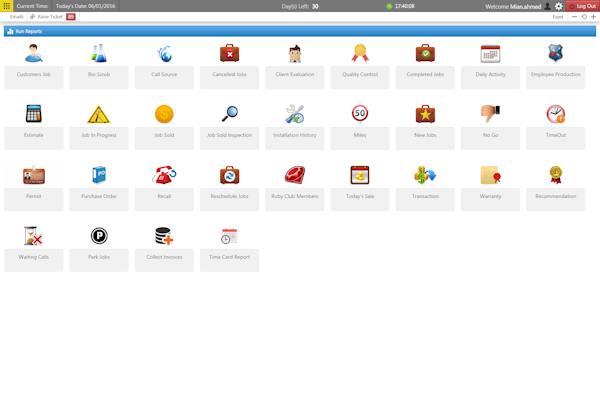Click the Ruby Club Members gem icon

(x=295, y=175)
